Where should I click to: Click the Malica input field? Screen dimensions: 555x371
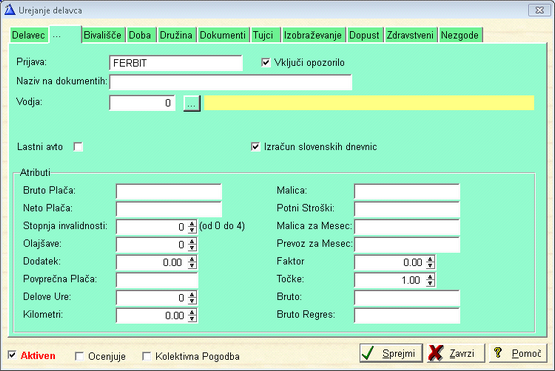407,192
